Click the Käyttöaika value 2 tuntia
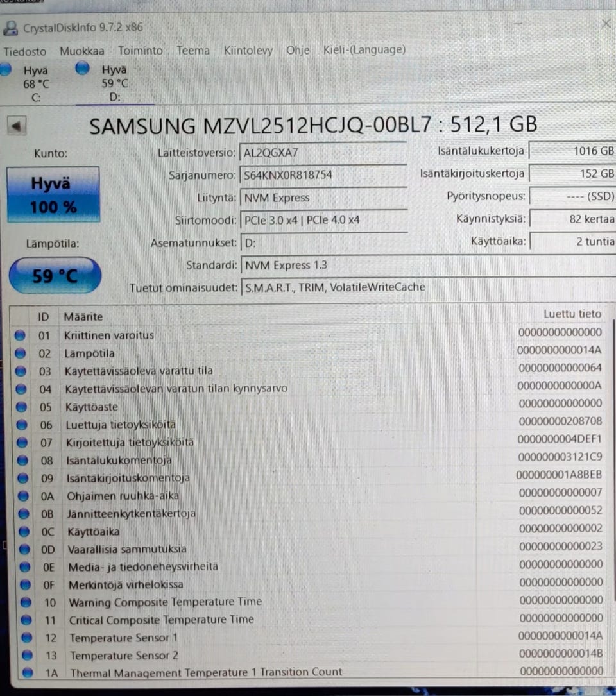This screenshot has width=616, height=696. (x=573, y=241)
